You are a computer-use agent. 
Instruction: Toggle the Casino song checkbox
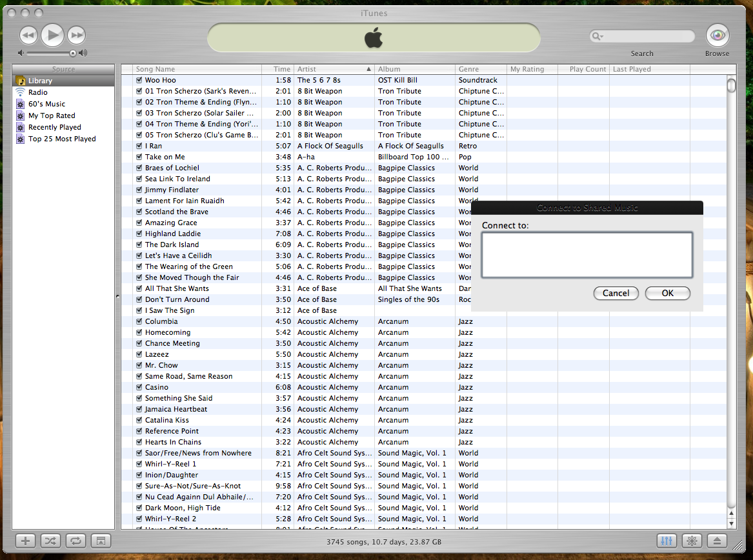coord(139,387)
